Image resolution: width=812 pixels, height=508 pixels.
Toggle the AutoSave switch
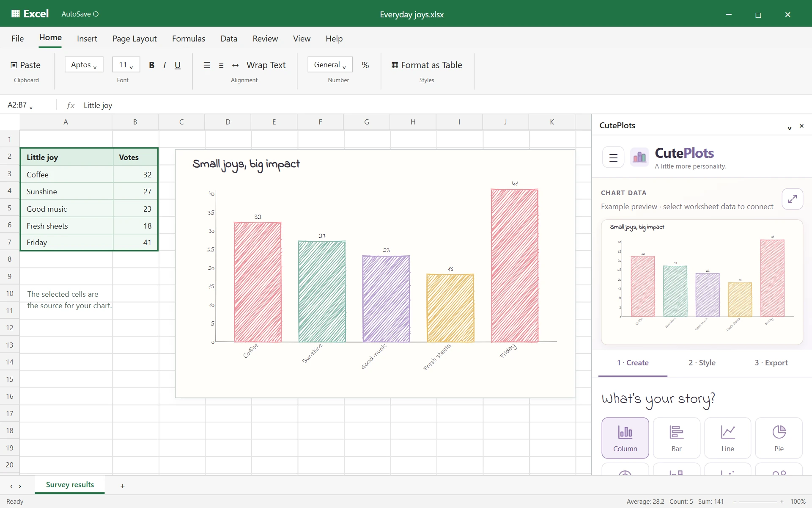tap(96, 14)
